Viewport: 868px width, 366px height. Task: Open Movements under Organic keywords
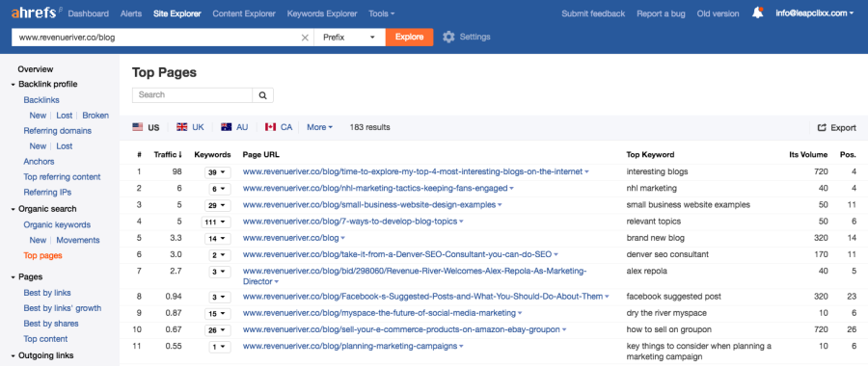point(78,240)
